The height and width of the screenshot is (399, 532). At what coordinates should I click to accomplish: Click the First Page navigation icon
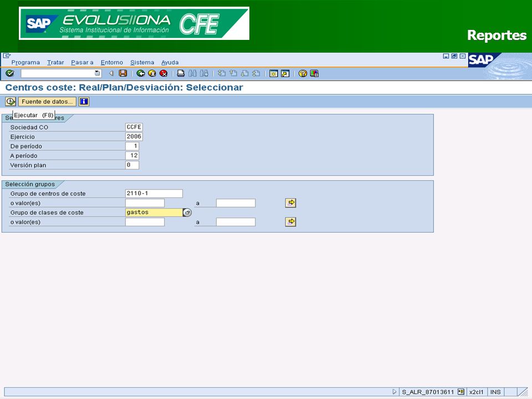[x=222, y=73]
